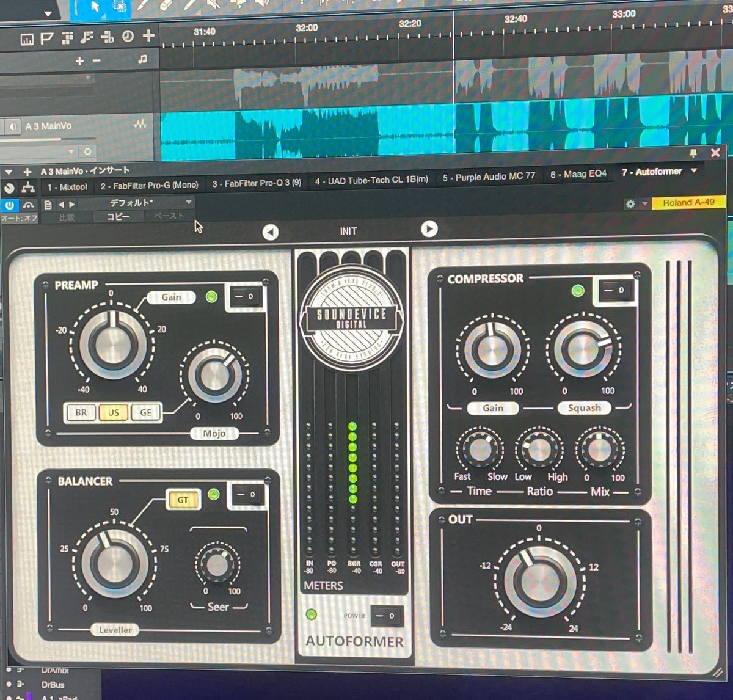Load the next preset with the right triangle
The image size is (733, 700).
pos(71,205)
